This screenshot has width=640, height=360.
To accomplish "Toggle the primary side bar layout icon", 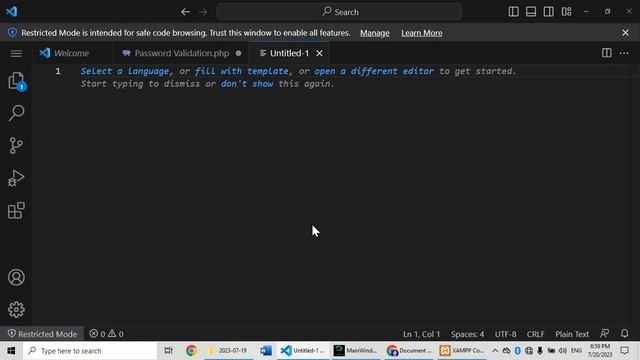I will pyautogui.click(x=513, y=11).
